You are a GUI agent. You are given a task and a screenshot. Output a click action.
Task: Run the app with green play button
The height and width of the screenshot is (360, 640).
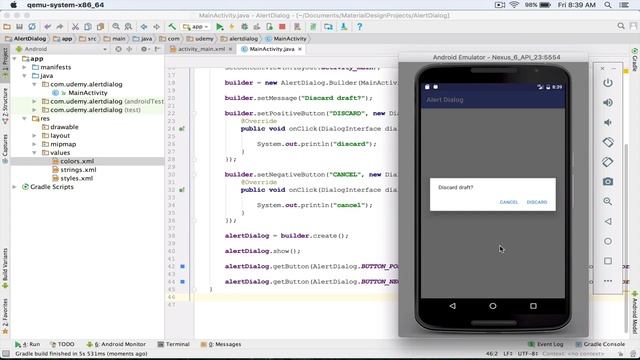pos(220,27)
